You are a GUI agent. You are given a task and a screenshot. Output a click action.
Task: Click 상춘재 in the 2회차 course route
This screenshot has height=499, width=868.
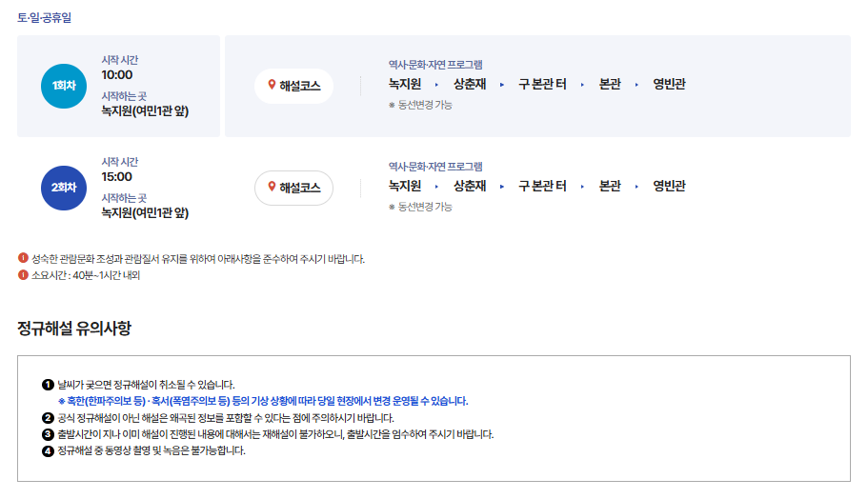point(470,186)
